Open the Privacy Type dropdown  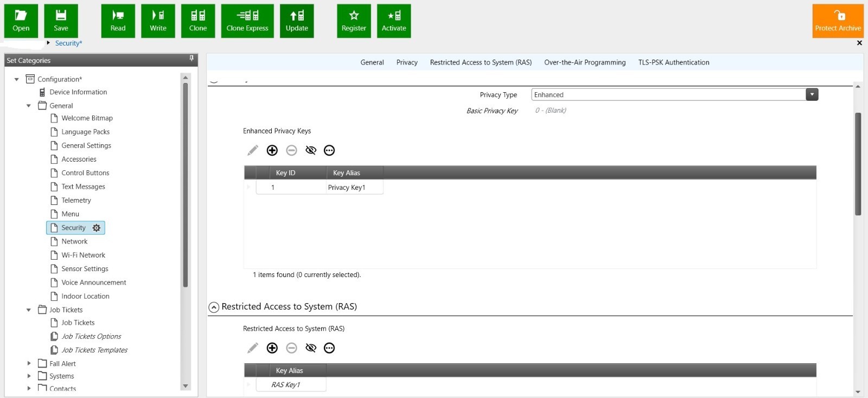[812, 95]
